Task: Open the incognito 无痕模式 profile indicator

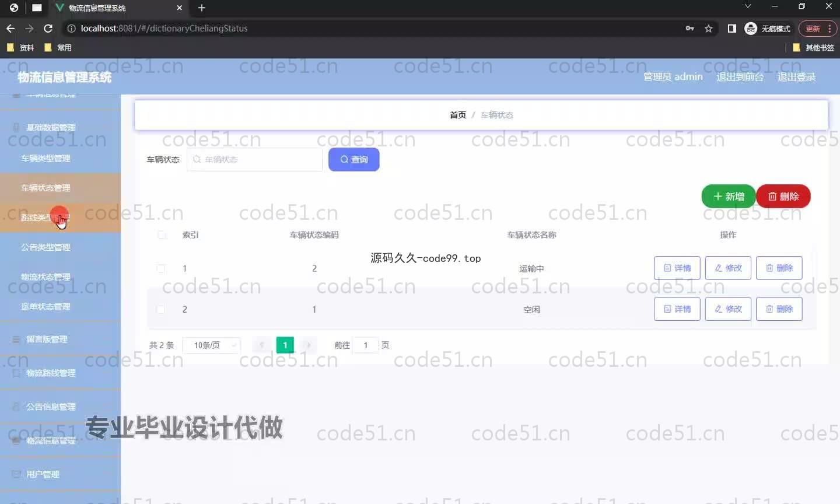Action: [x=768, y=29]
